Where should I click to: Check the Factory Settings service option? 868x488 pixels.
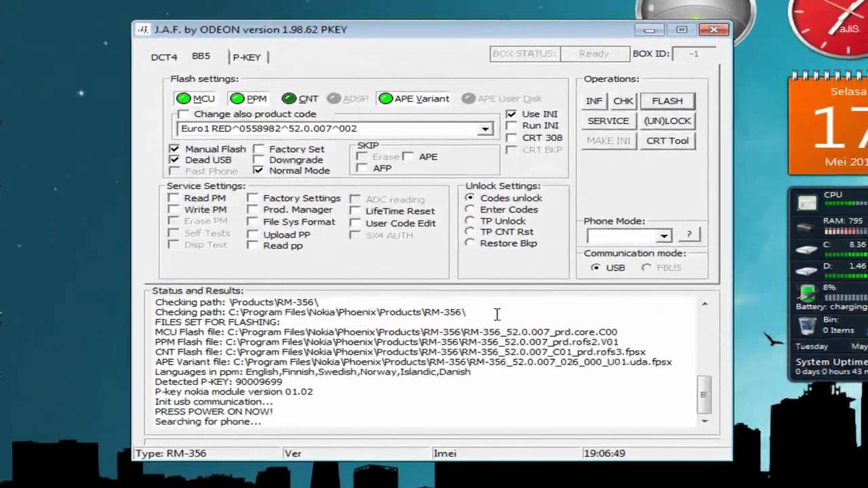tap(252, 198)
